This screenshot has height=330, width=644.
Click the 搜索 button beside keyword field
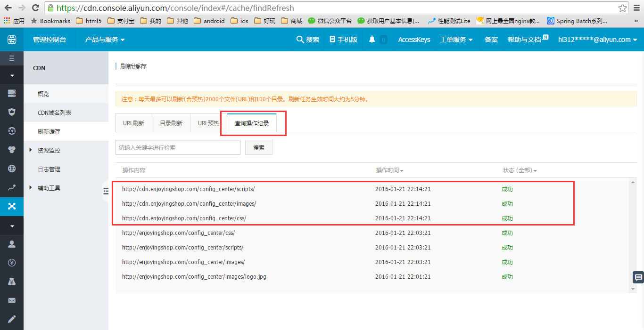click(259, 147)
